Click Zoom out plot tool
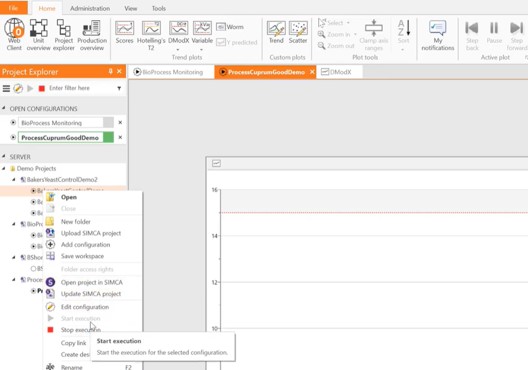Image resolution: width=528 pixels, height=370 pixels. coord(336,46)
